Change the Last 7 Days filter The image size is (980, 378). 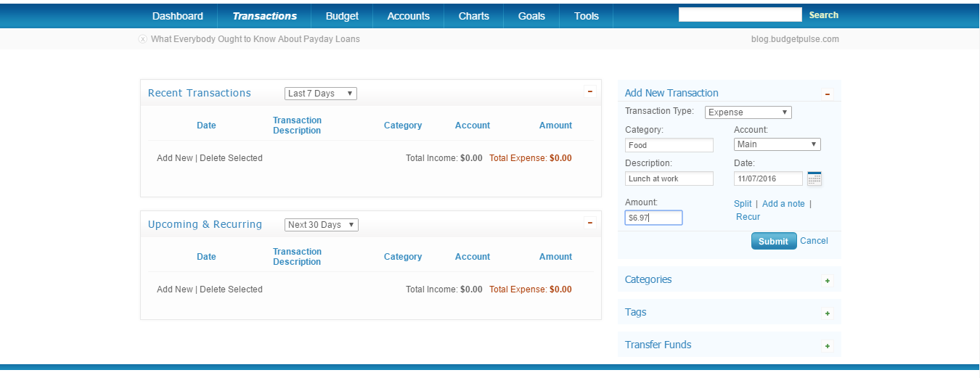click(320, 94)
